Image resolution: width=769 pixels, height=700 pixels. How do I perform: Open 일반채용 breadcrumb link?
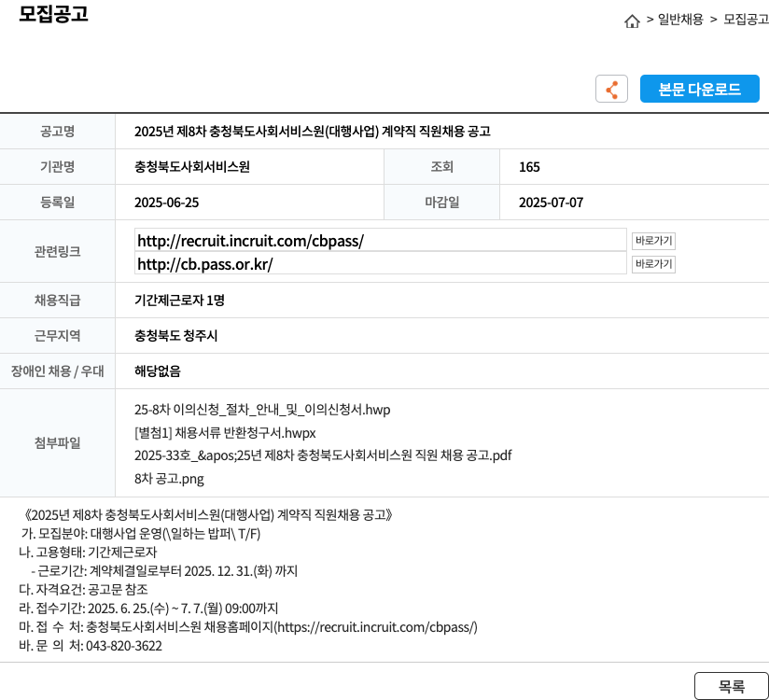click(680, 20)
